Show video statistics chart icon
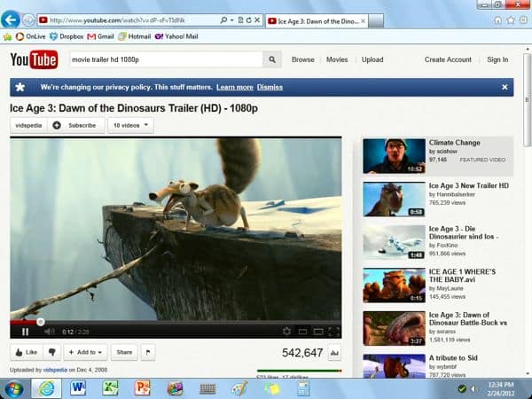 pos(334,353)
